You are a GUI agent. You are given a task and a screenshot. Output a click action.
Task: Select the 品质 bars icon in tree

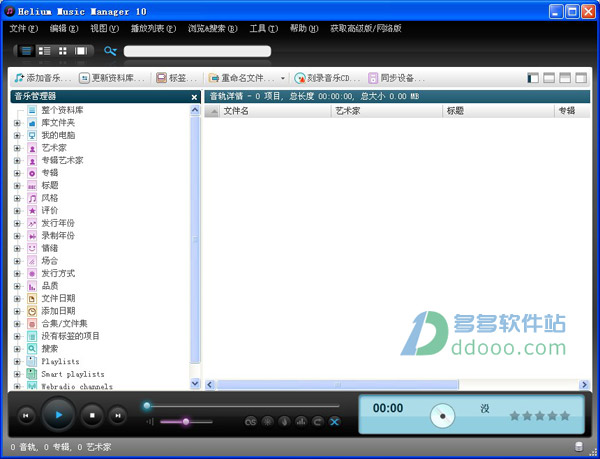click(x=32, y=286)
